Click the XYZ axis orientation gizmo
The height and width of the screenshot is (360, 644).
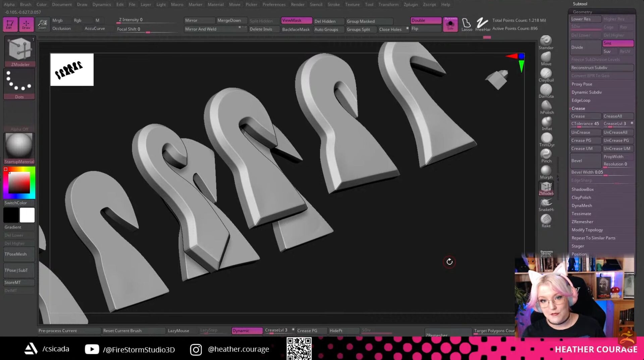pos(517,61)
